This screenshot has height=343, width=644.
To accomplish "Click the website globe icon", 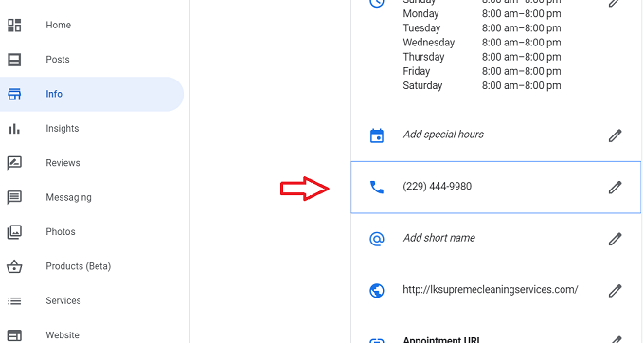I will [x=377, y=291].
